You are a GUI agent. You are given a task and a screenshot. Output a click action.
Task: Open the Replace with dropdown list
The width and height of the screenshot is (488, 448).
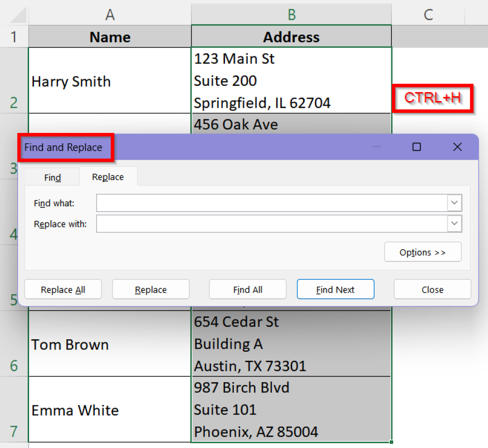point(455,224)
